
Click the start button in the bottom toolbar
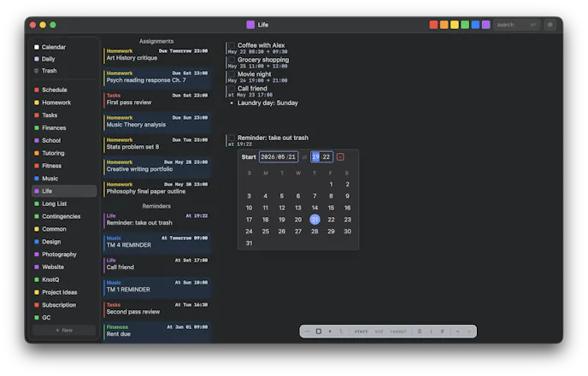click(x=362, y=332)
